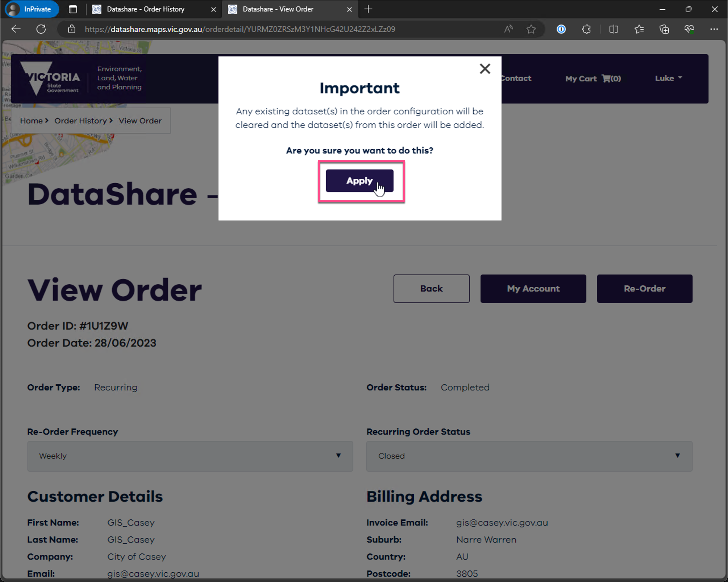Open the Contact menu item
Viewport: 728px width, 582px height.
pyautogui.click(x=516, y=78)
